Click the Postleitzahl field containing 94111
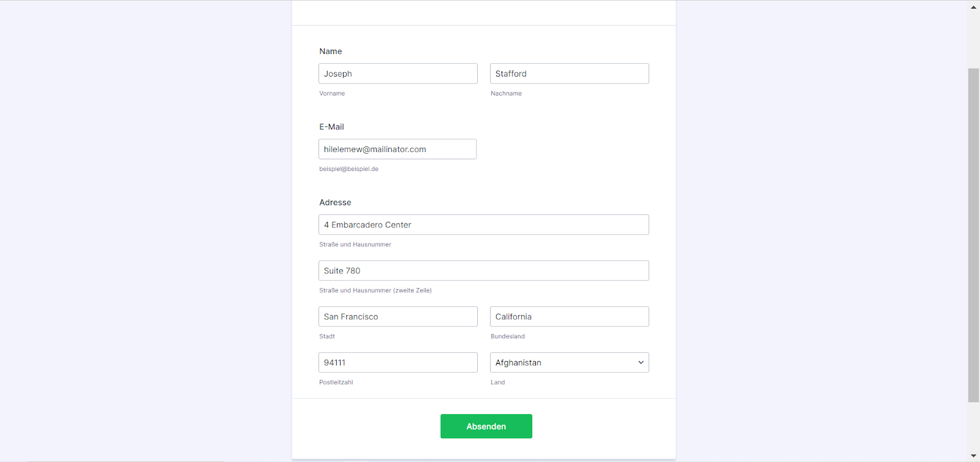The height and width of the screenshot is (462, 980). coord(398,363)
